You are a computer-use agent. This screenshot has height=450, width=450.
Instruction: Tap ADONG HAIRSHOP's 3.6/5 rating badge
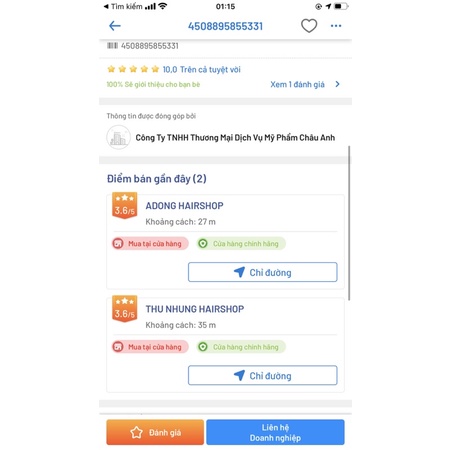pos(124,206)
